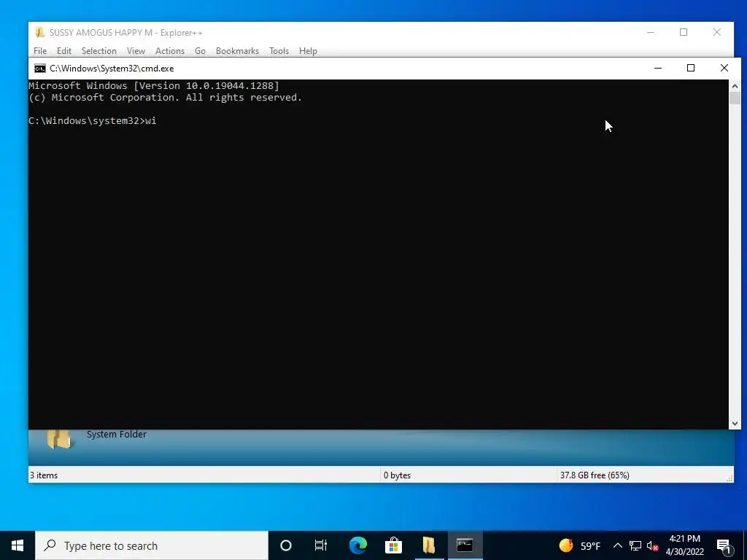Screen dimensions: 747x560
Task: Open the Go menu in Explorer++
Action: 200,51
